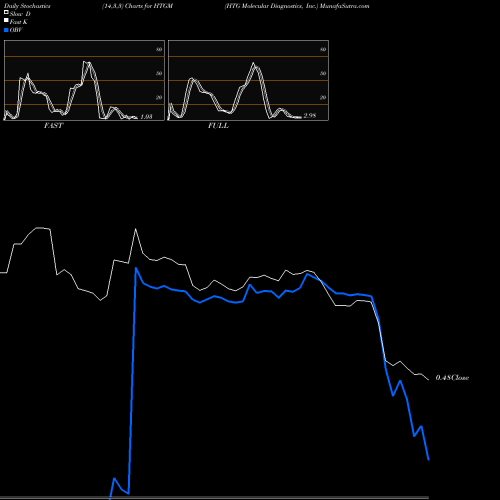500x500 pixels.
Task: Click the 'FULL' label under the chart
Action: point(218,126)
